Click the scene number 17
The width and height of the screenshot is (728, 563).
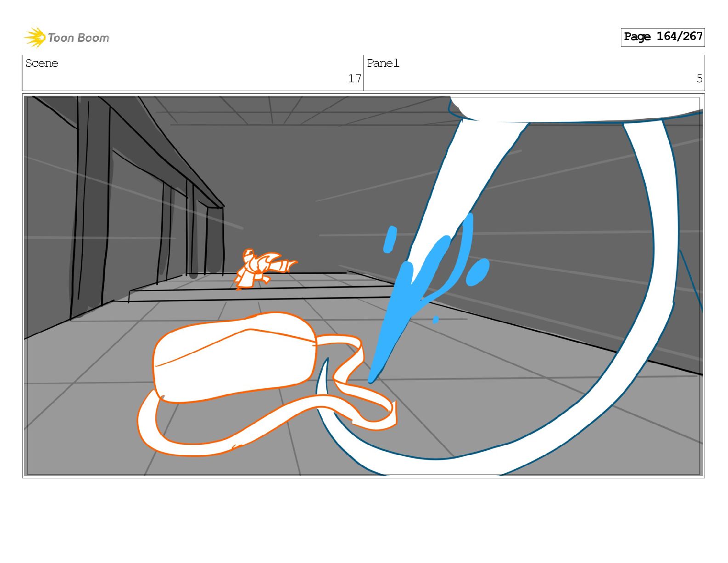point(354,79)
